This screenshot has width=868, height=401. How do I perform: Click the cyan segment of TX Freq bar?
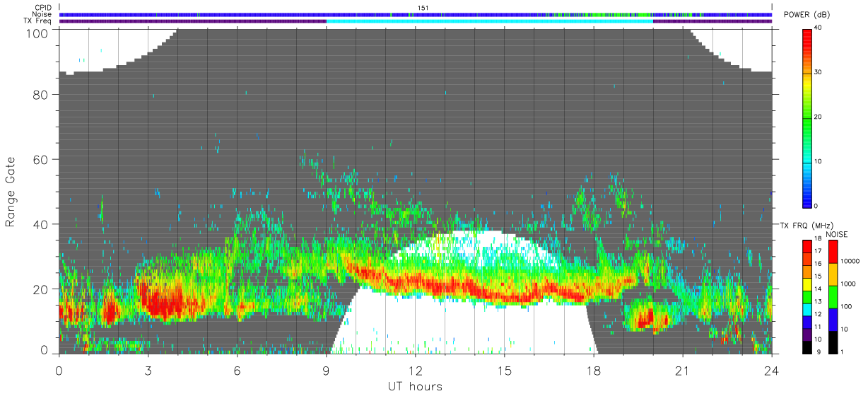click(x=489, y=21)
